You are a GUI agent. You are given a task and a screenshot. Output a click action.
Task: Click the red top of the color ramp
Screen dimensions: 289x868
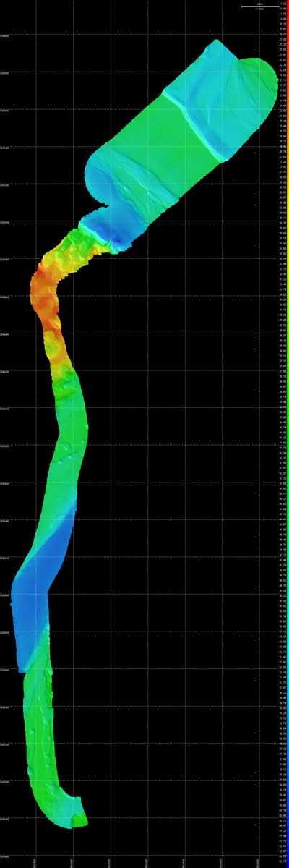point(288,9)
